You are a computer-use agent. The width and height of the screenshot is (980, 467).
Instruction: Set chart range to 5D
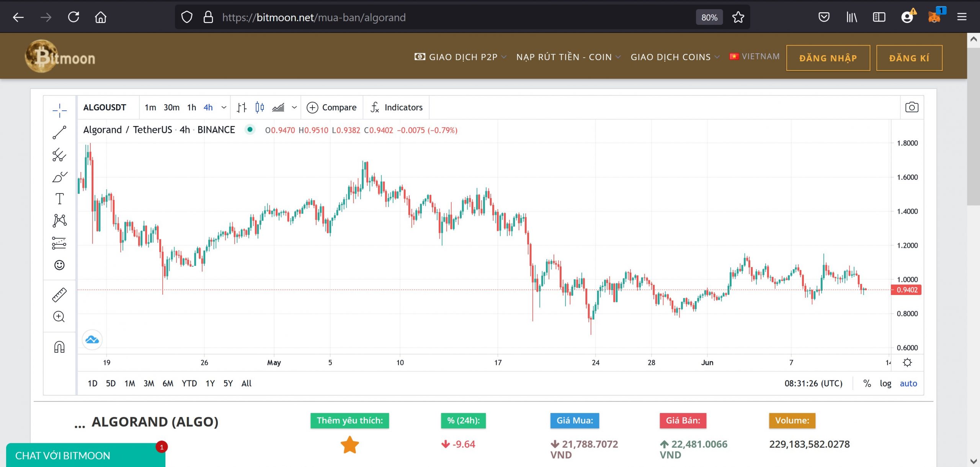111,383
